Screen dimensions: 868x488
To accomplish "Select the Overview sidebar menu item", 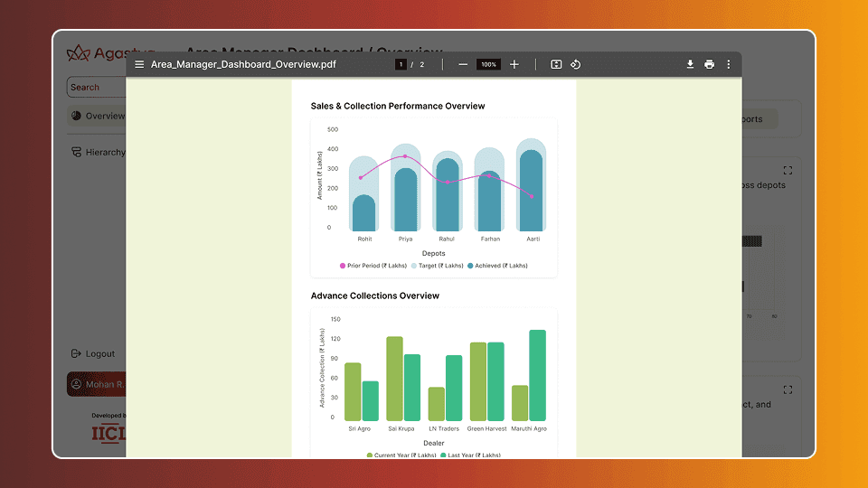I will tap(98, 116).
